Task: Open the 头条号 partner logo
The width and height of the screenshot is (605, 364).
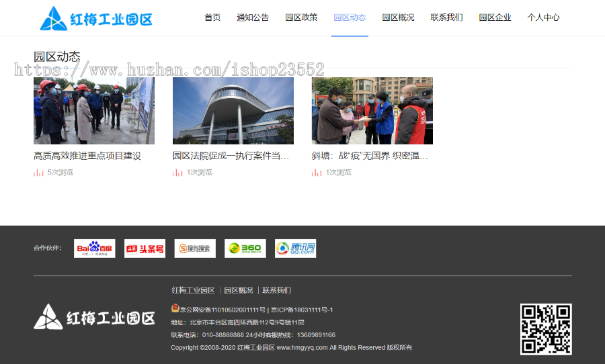Action: [145, 248]
